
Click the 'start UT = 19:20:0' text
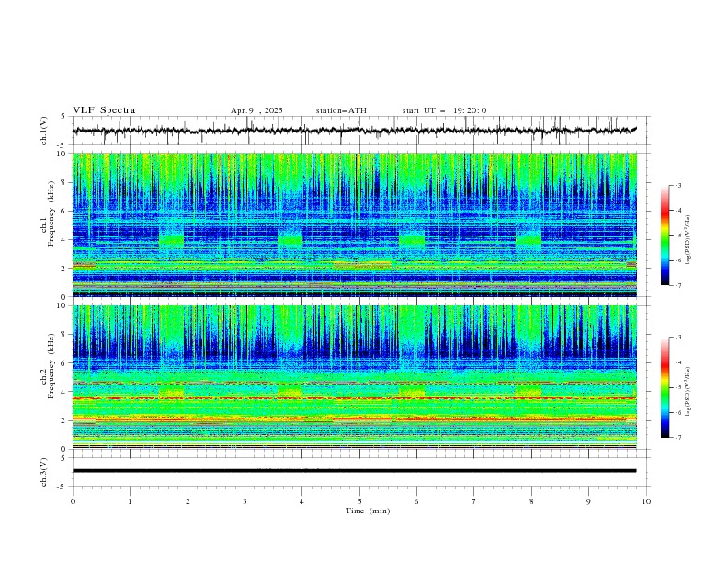(x=444, y=110)
